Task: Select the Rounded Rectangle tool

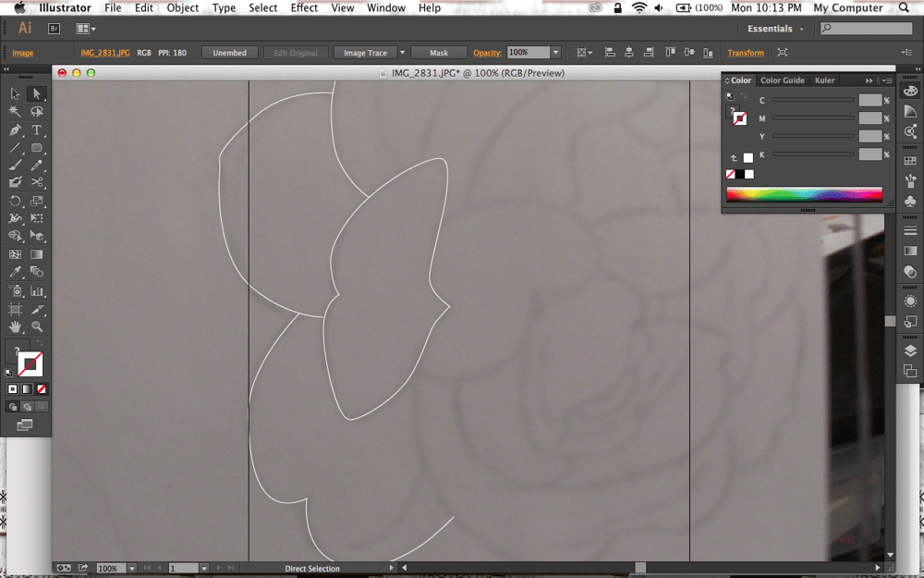Action: click(x=37, y=147)
